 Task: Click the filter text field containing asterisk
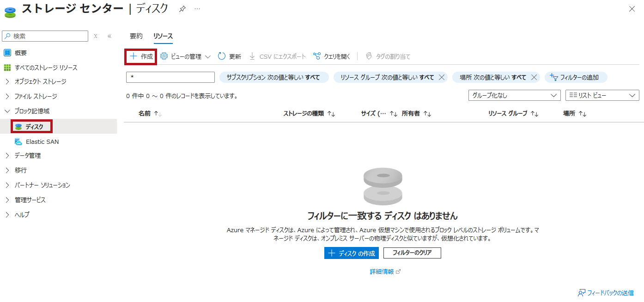pos(170,77)
